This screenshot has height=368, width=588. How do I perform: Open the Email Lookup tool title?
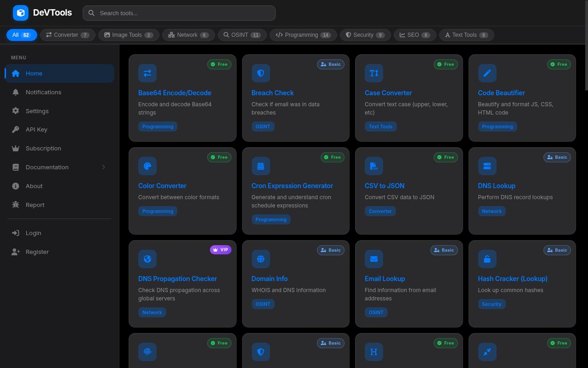click(x=385, y=279)
